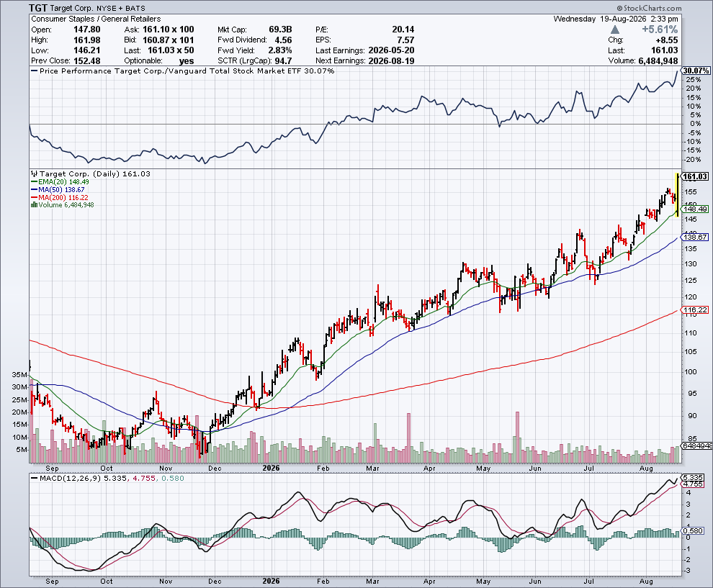Screen dimensions: 713x588
Task: Click the 4.755 MACD signal axis tag
Action: click(694, 484)
